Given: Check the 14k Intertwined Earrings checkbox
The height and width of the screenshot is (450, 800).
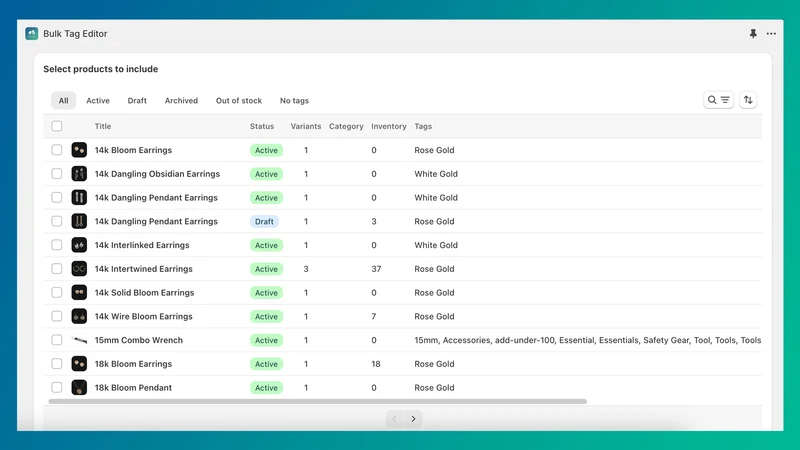Looking at the screenshot, I should click(57, 269).
